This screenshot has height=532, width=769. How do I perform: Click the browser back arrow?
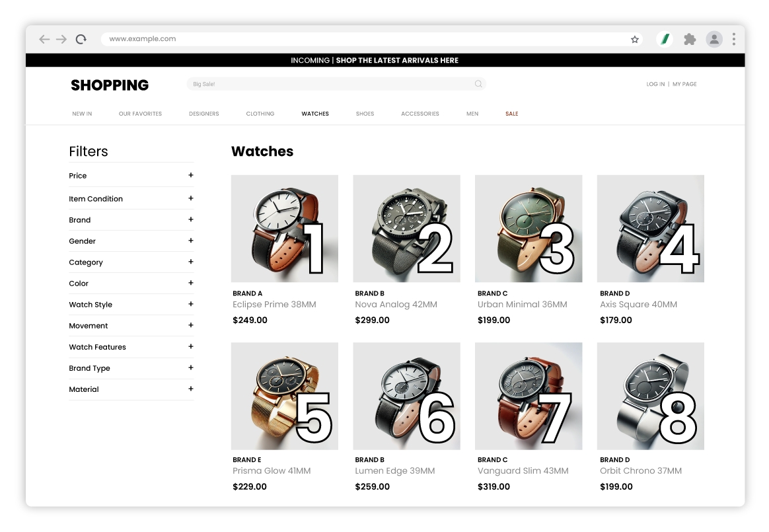[44, 39]
